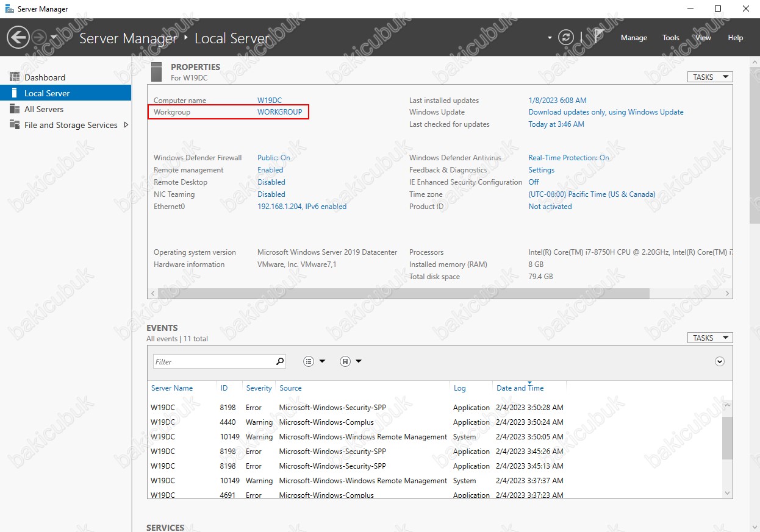Screen dimensions: 760x532
Task: Open the dropdown arrow left of the refresh icon
Action: [550, 38]
